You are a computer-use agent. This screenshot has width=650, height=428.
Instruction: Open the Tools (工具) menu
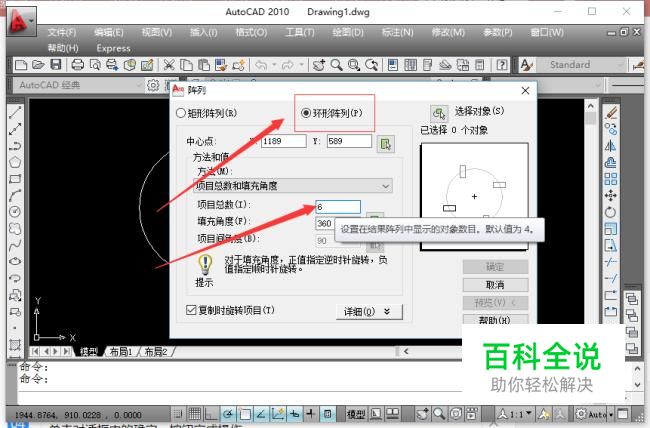click(300, 32)
